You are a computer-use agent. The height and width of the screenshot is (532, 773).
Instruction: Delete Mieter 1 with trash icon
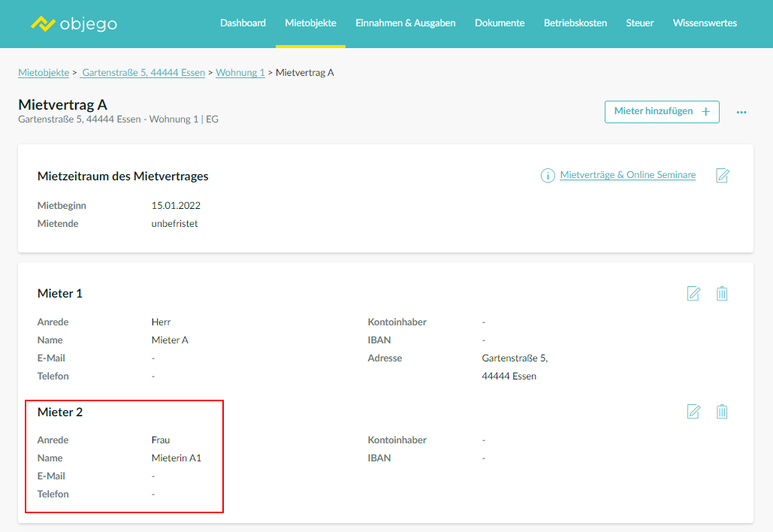click(722, 294)
